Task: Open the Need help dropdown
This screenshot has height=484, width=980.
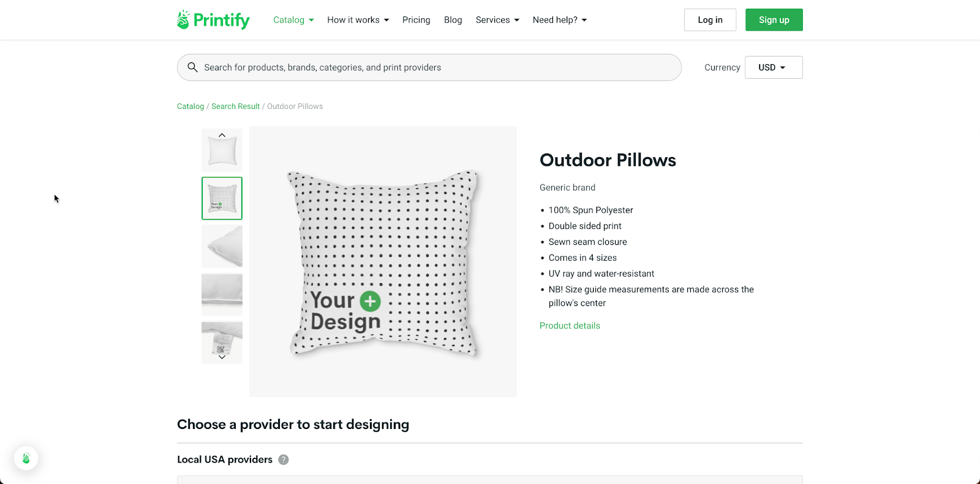Action: 559,20
